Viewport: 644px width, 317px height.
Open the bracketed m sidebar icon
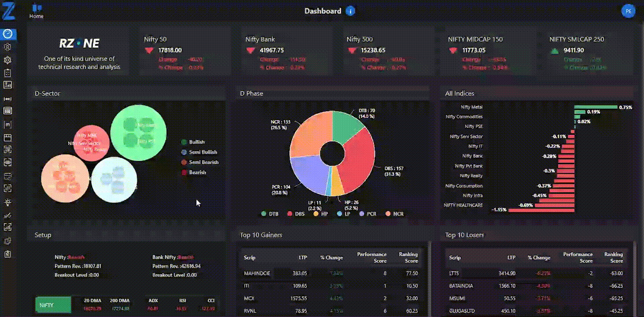pyautogui.click(x=7, y=125)
